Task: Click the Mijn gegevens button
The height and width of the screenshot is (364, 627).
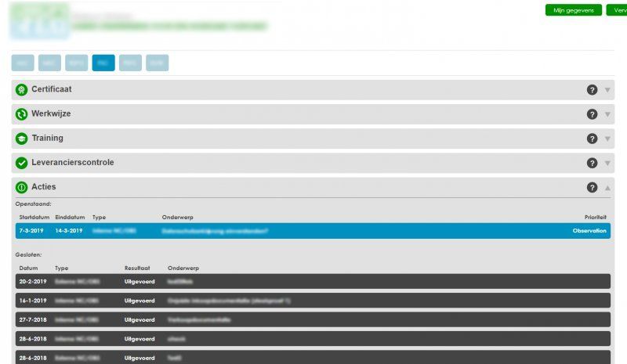Action: 573,10
